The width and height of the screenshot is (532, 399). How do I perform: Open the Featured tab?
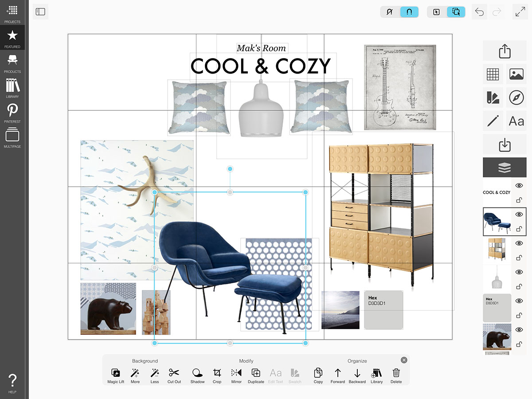click(x=12, y=38)
